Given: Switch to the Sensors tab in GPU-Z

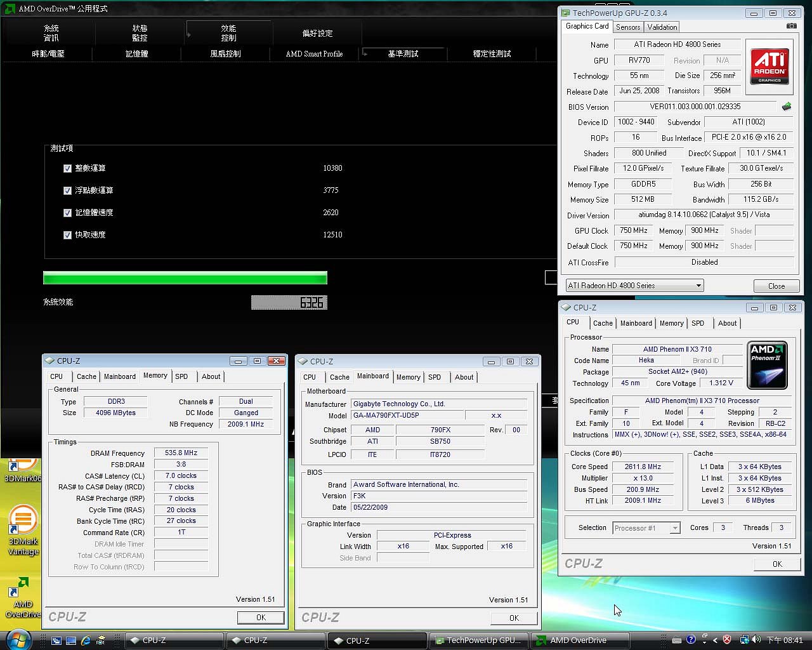Looking at the screenshot, I should tap(628, 27).
